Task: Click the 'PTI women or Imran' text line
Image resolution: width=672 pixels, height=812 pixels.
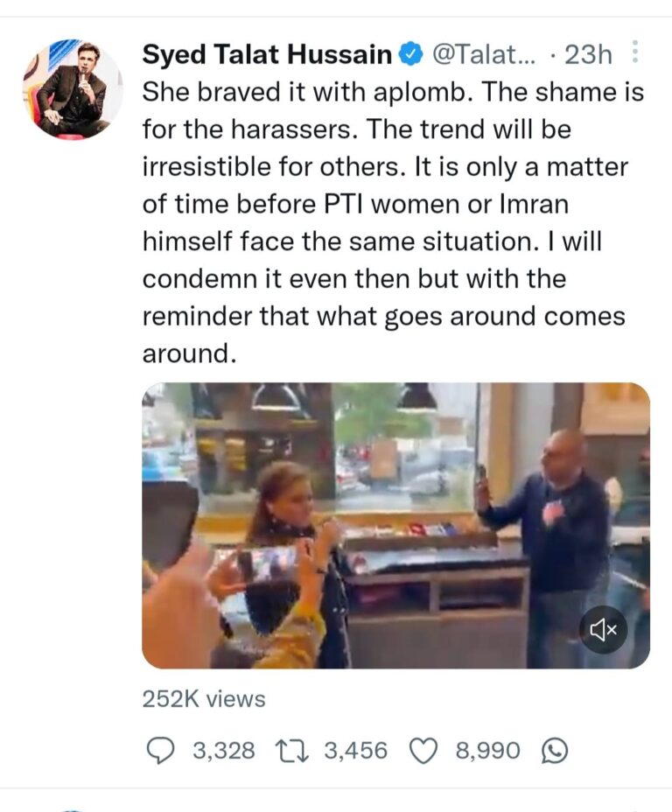Action: pos(446,204)
